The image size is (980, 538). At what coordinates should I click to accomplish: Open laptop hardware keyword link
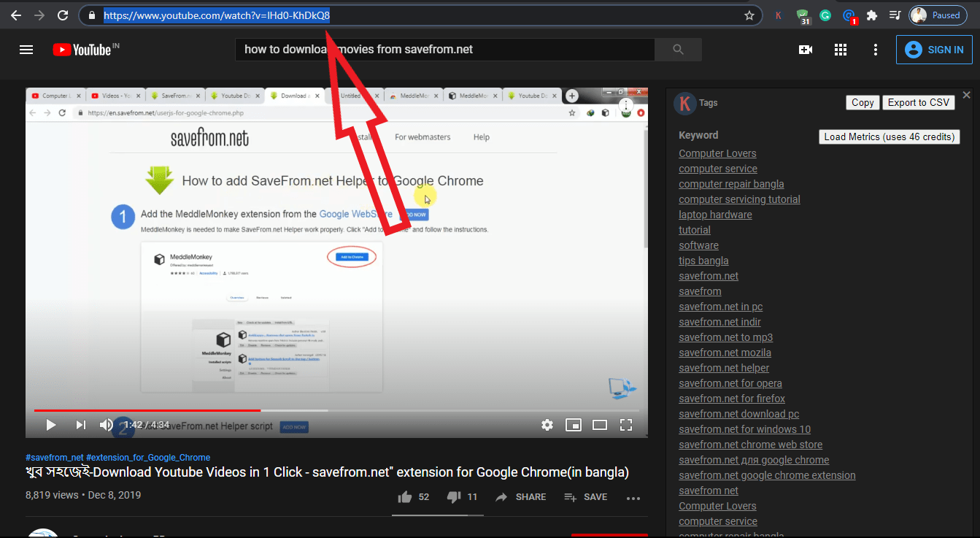tap(715, 215)
